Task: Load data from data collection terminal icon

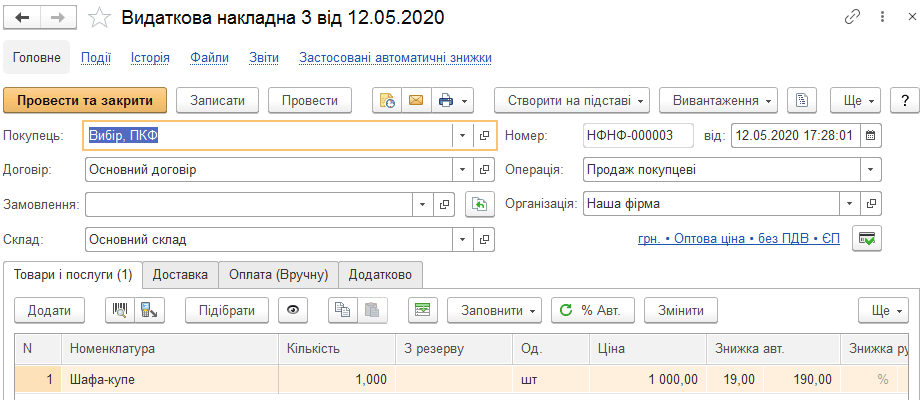Action: (150, 310)
